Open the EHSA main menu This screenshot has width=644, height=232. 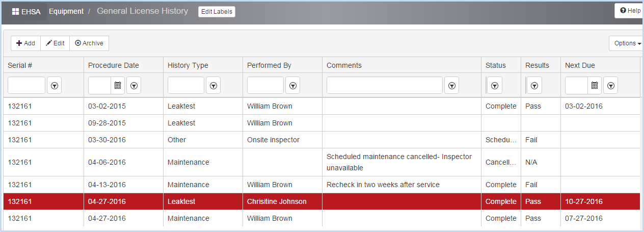point(26,11)
